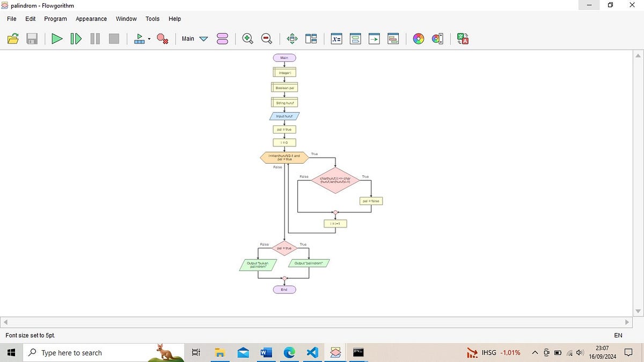Open the notification center icon
Screen dimensions: 644x362
click(x=627, y=352)
